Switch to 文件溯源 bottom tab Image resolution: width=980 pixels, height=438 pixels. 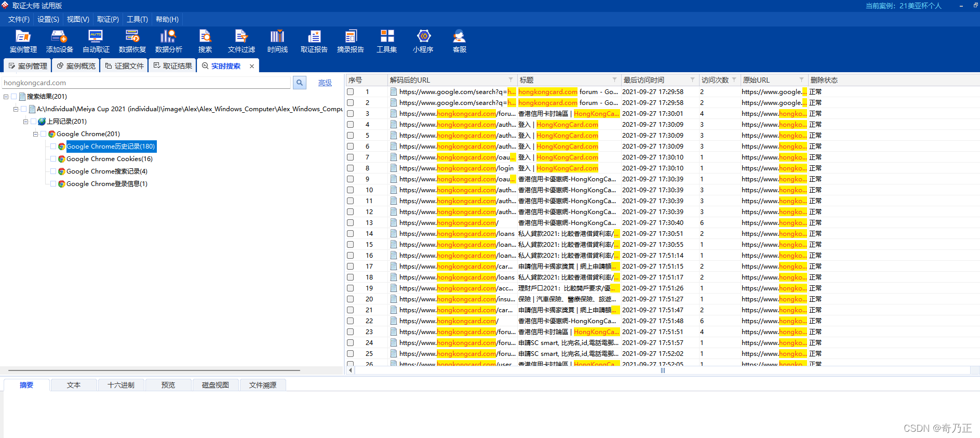[x=263, y=385]
